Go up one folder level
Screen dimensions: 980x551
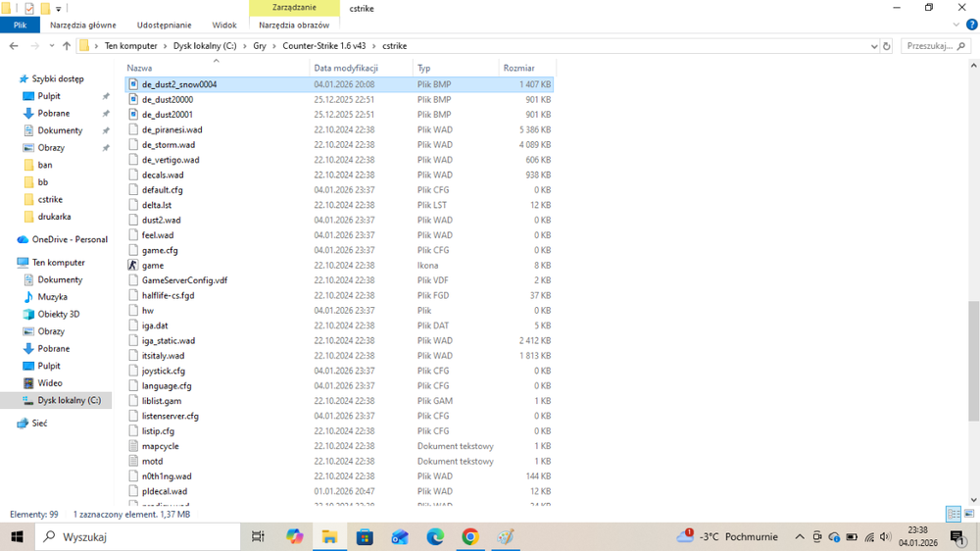[x=67, y=46]
